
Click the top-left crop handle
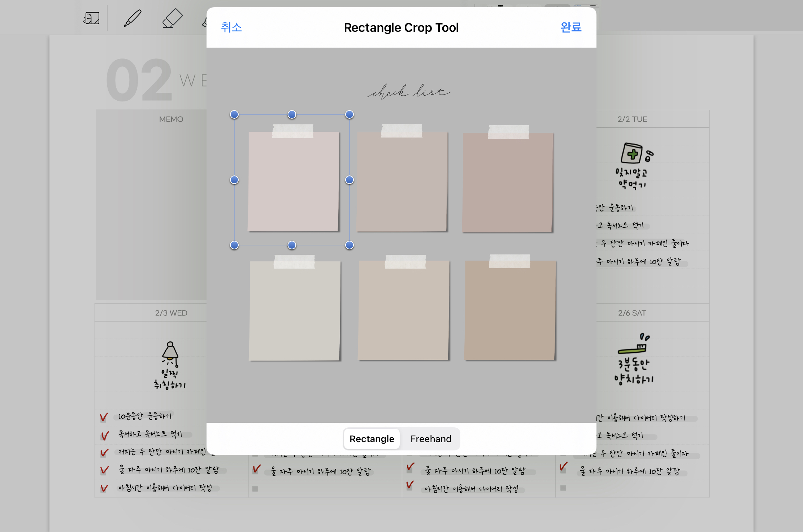click(234, 114)
